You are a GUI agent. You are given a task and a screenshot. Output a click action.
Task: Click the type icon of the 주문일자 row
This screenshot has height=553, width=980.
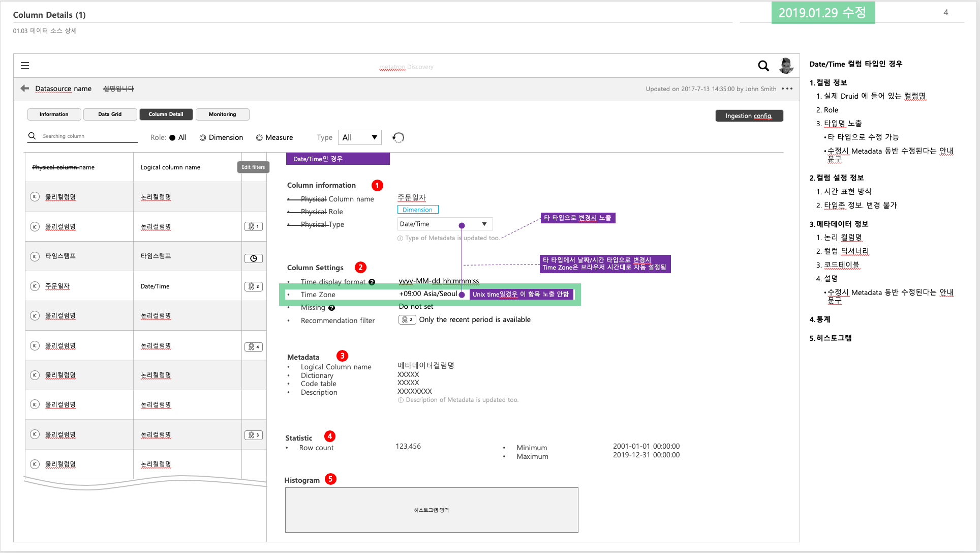coord(35,286)
